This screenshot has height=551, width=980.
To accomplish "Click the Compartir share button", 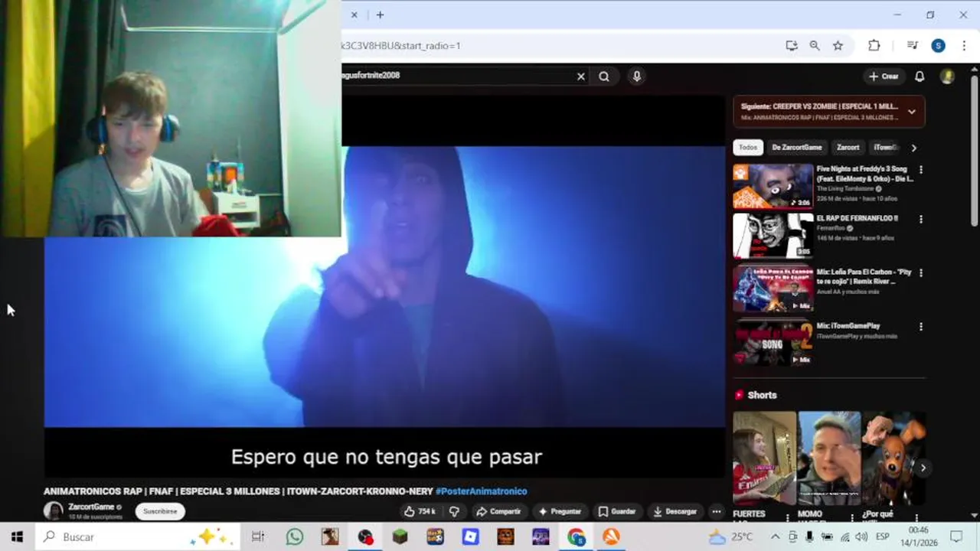I will coord(498,511).
